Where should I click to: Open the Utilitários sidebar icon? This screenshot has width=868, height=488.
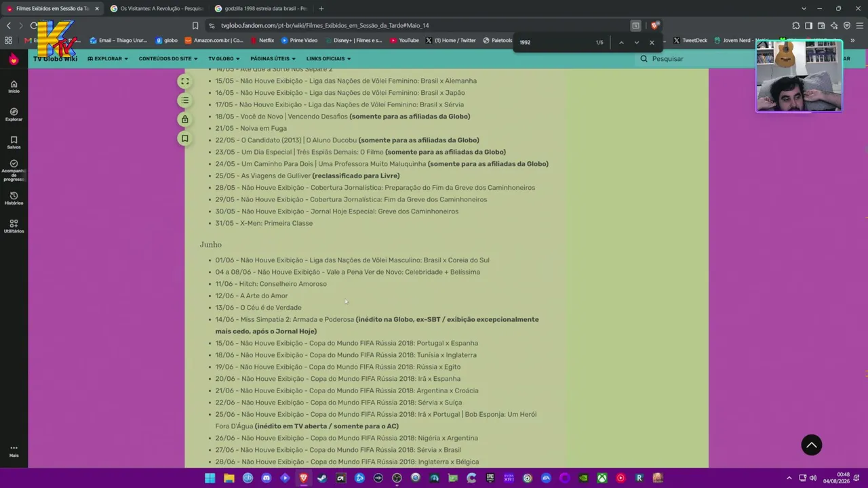[14, 226]
